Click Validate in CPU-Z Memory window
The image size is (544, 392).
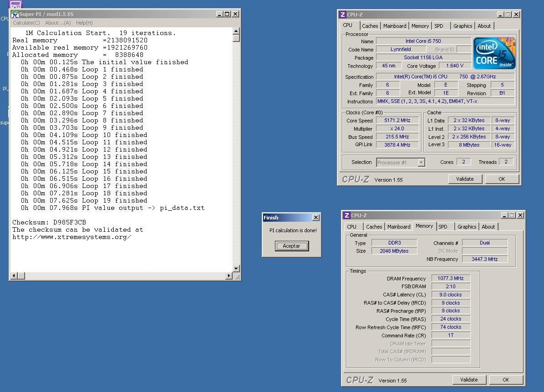tap(469, 380)
